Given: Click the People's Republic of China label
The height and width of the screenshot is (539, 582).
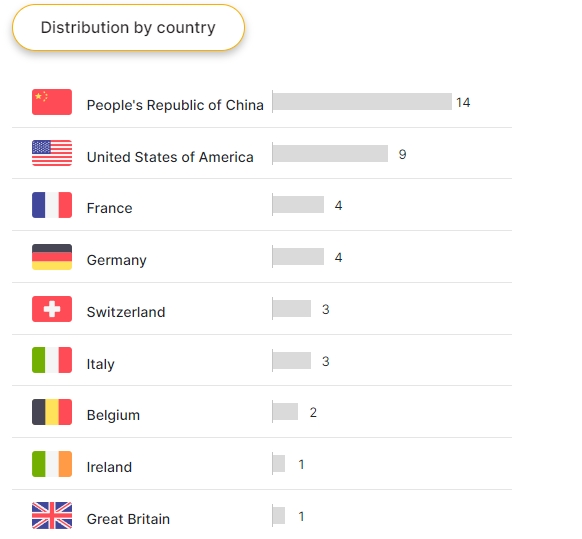Looking at the screenshot, I should click(x=175, y=105).
